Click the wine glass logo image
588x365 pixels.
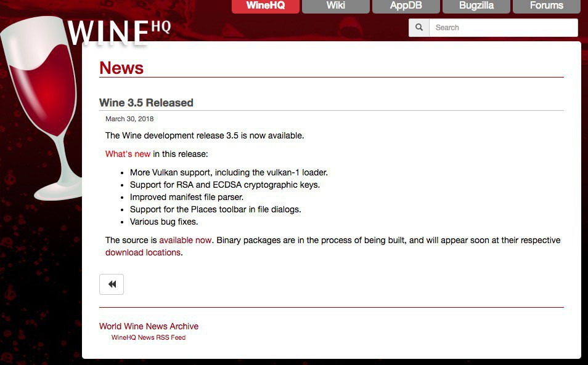(x=41, y=108)
